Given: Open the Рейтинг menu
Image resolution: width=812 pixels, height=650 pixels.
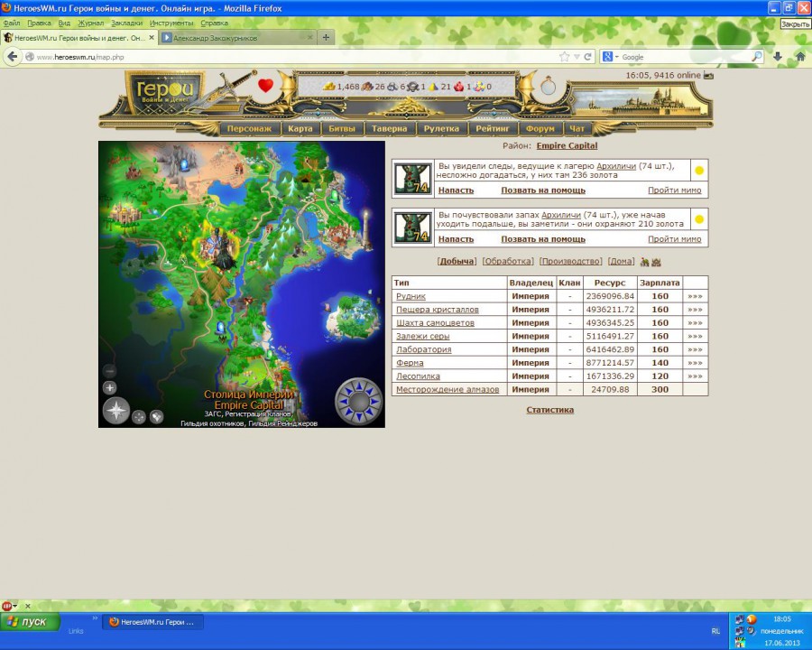Looking at the screenshot, I should 493,128.
